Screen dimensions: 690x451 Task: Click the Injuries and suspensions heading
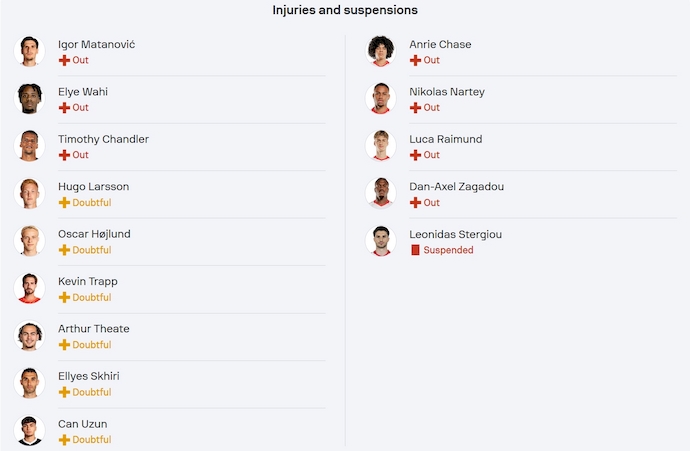345,10
